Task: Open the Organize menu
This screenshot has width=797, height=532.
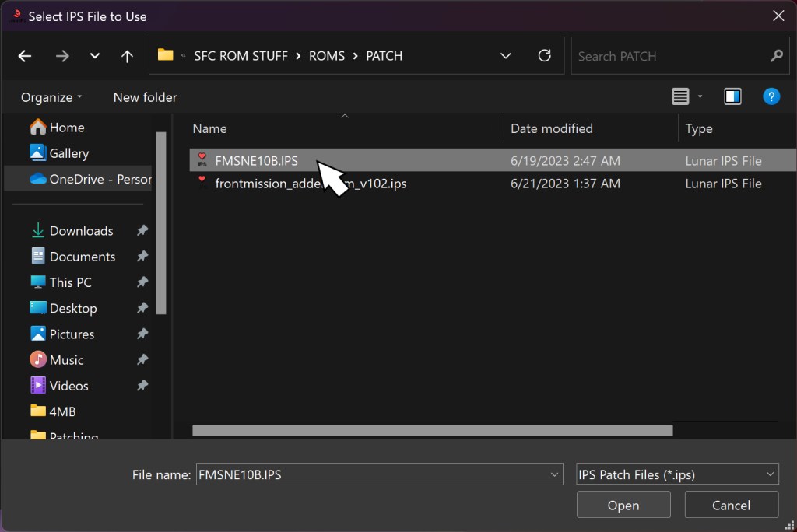Action: 51,97
